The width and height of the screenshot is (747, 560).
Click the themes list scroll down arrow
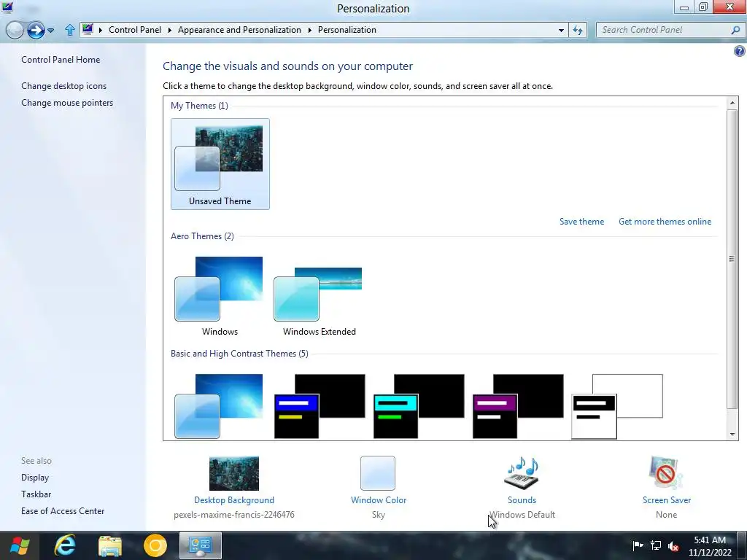pyautogui.click(x=732, y=434)
